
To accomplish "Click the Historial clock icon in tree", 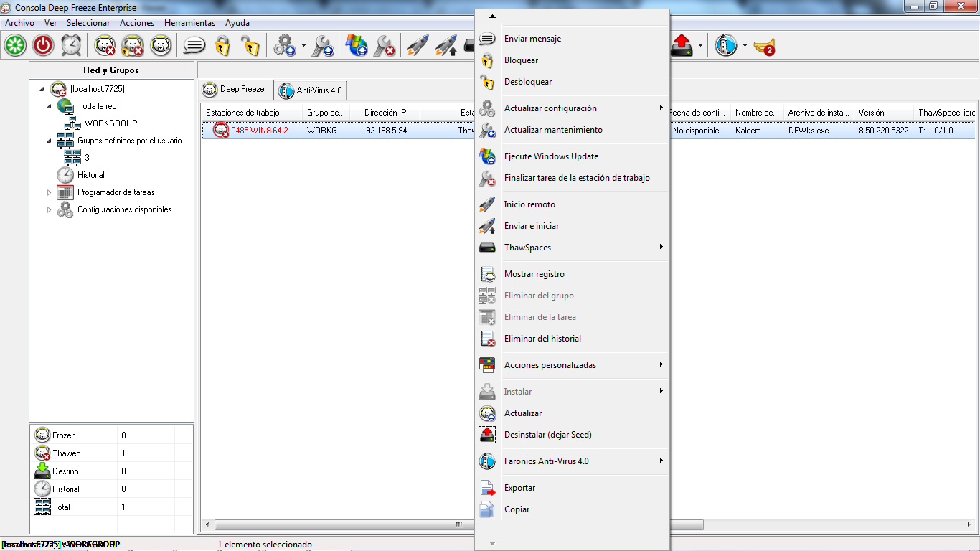I will [65, 175].
